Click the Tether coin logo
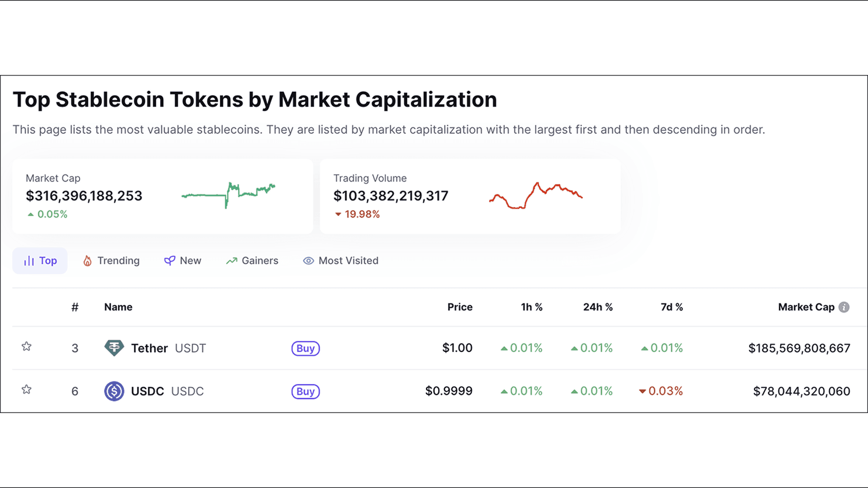Image resolution: width=868 pixels, height=488 pixels. tap(114, 348)
